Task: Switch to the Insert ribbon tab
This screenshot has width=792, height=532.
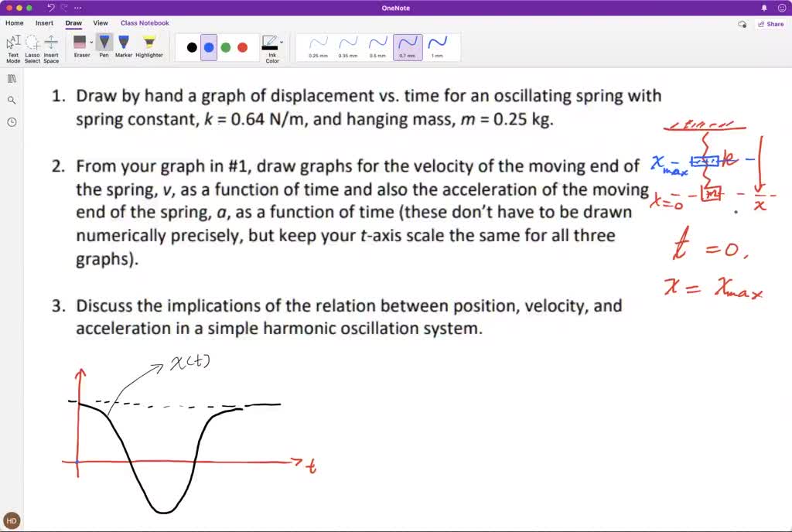Action: 44,23
